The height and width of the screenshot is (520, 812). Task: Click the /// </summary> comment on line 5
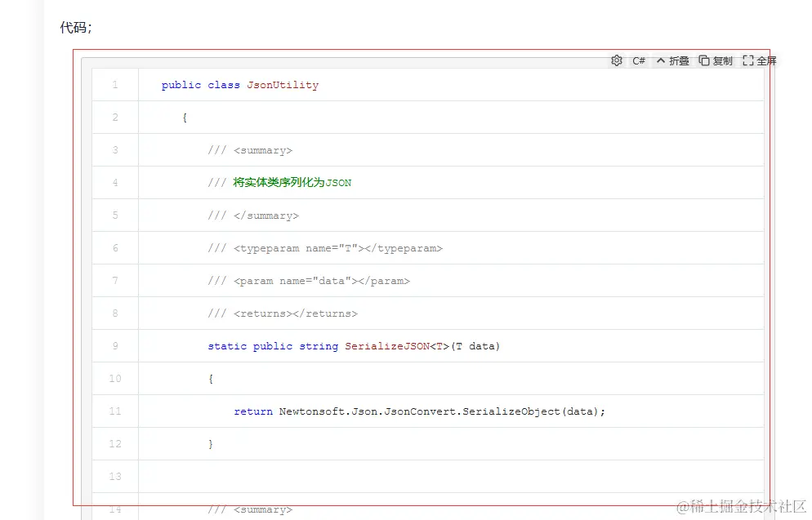(x=253, y=216)
